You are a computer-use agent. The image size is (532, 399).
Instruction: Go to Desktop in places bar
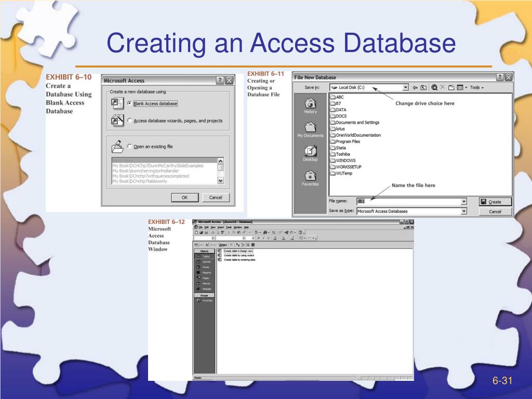click(310, 154)
